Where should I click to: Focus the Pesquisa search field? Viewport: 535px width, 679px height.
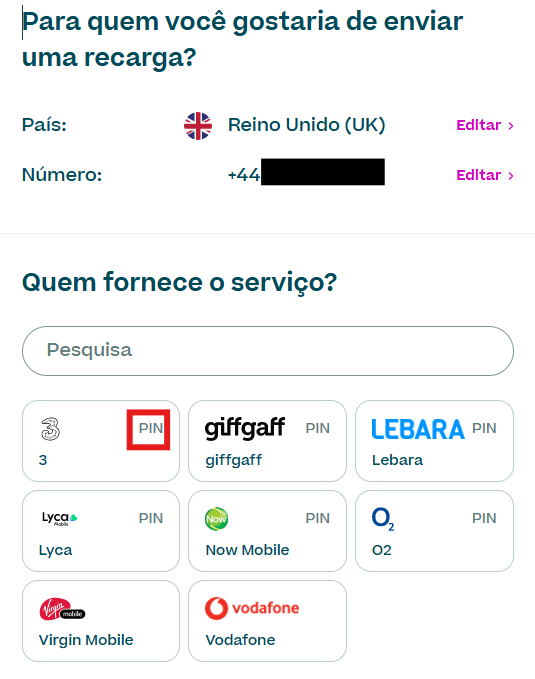[268, 351]
